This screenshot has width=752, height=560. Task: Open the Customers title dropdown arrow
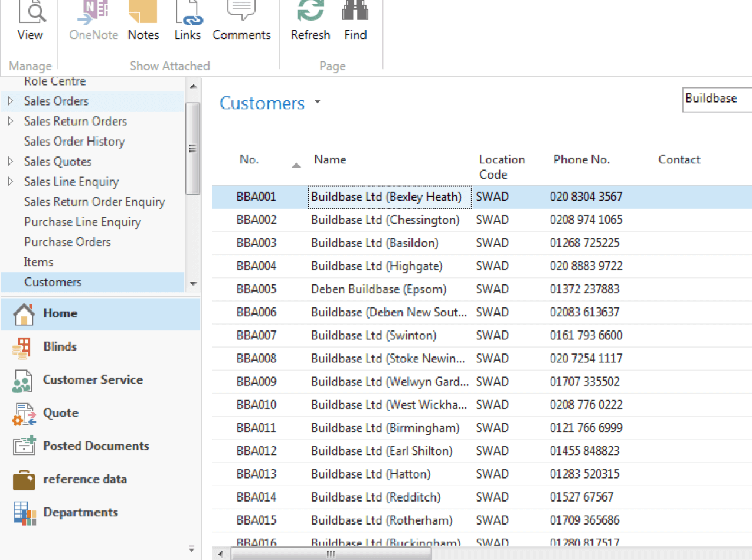point(317,103)
